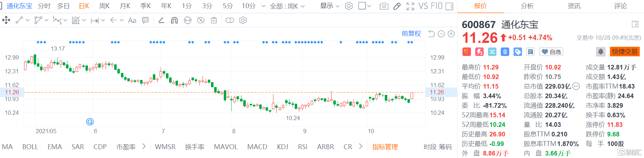This screenshot has width=644, height=158.
Task: Enter fullscreen chart mode
Action: point(410,6)
